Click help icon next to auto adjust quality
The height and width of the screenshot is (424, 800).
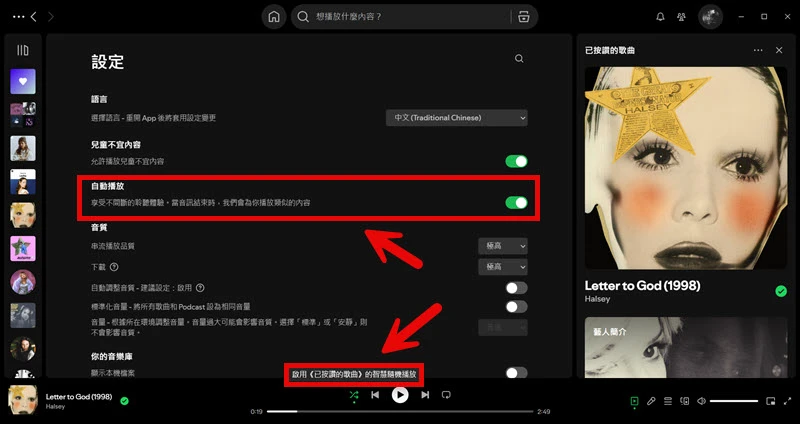200,288
